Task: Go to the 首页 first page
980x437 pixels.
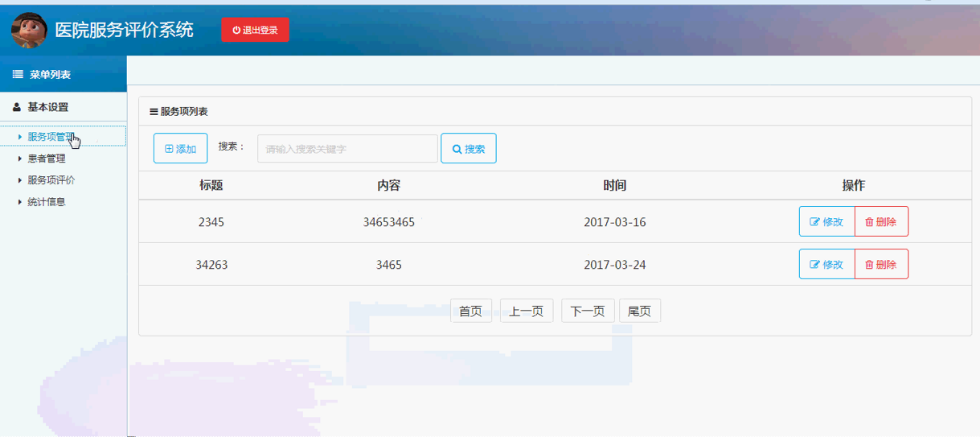Action: 471,311
